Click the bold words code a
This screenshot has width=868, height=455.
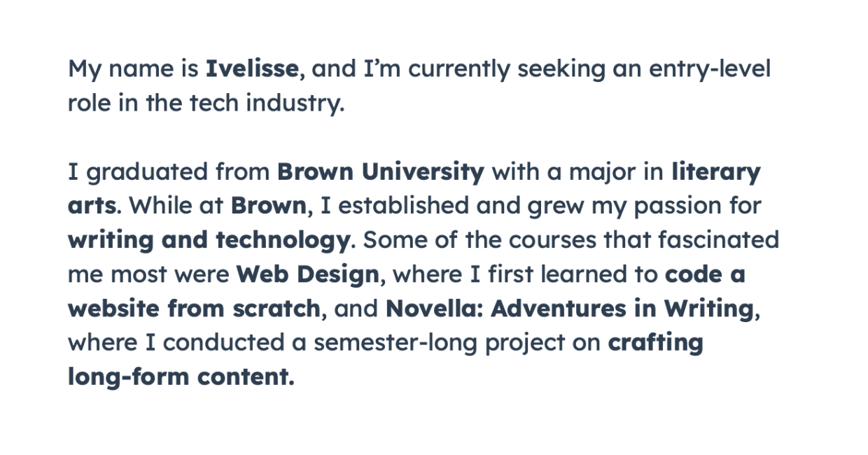705,274
